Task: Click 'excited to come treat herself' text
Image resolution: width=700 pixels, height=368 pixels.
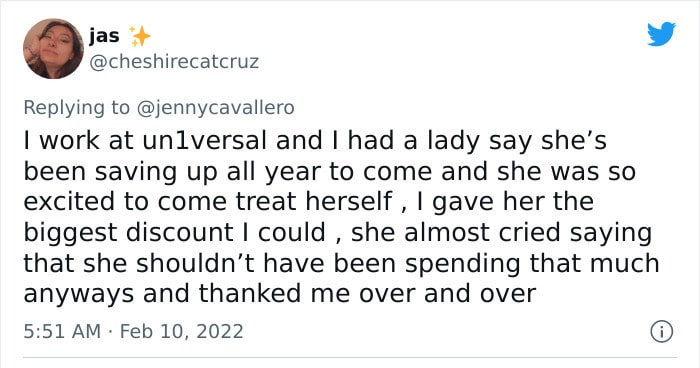Action: [x=208, y=201]
